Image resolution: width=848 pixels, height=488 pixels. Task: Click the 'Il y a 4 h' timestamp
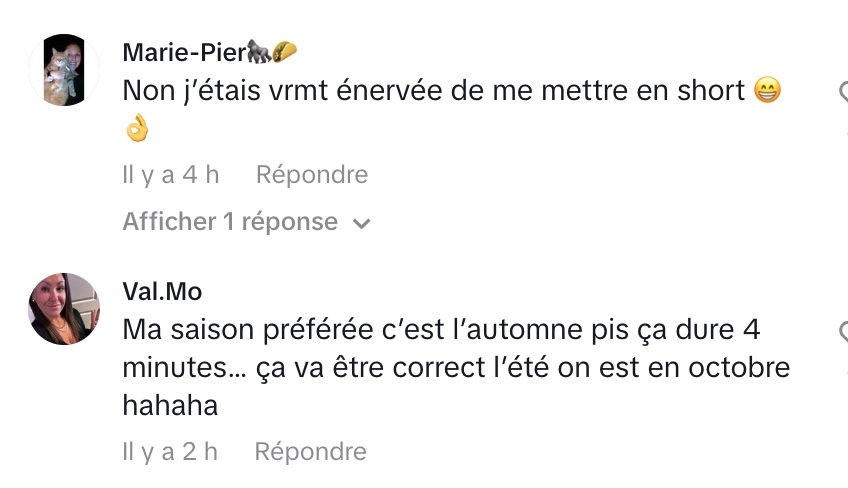coord(171,175)
